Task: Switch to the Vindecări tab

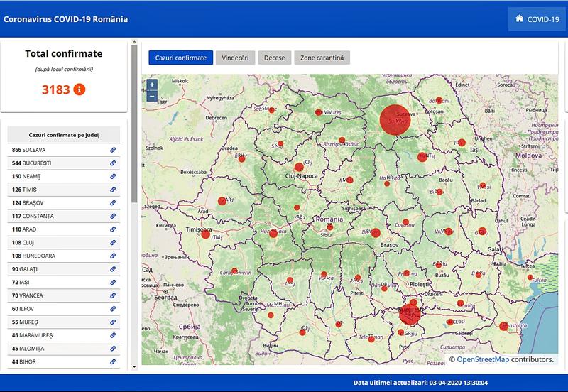Action: pos(235,58)
